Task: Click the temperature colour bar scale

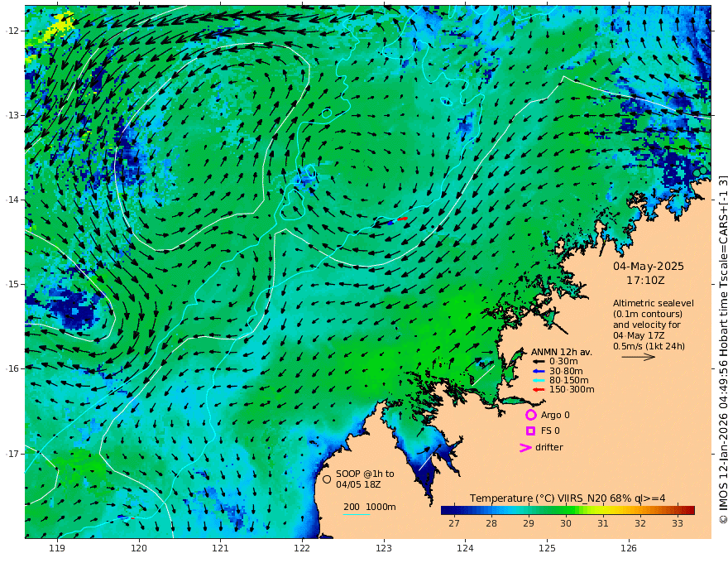Action: click(568, 510)
